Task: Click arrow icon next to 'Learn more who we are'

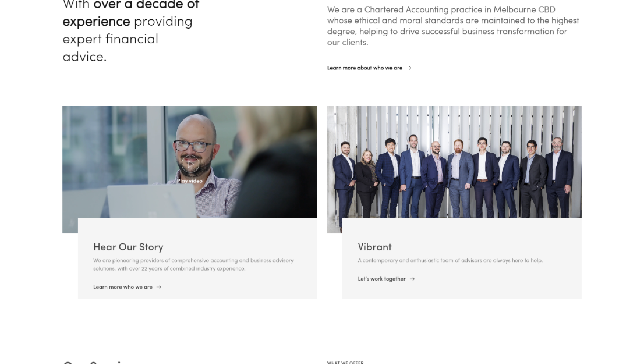Action: 159,287
